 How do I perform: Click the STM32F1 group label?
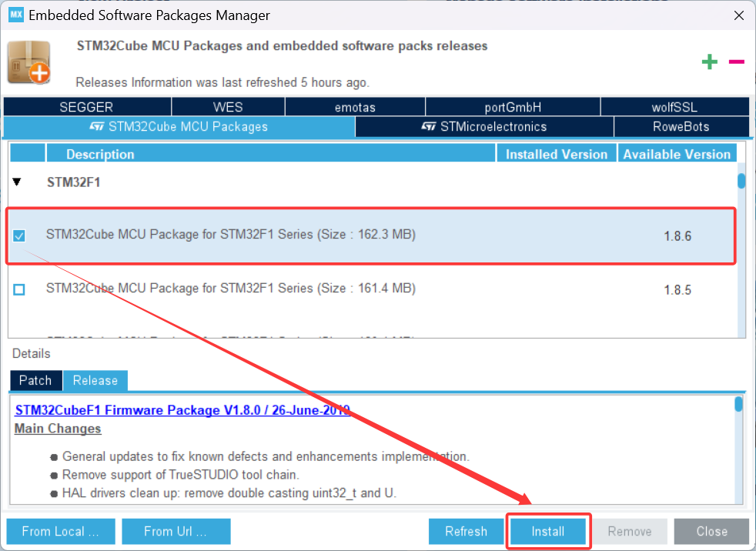click(73, 182)
